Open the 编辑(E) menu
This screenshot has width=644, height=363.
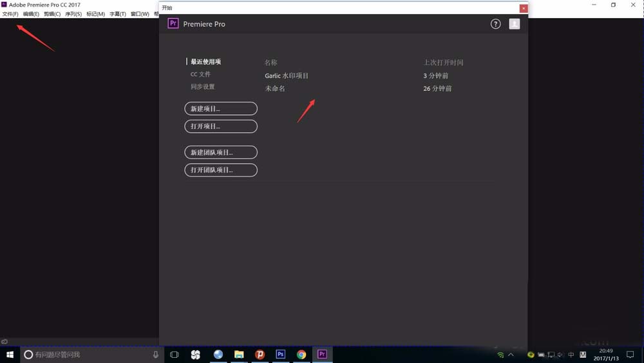point(31,14)
